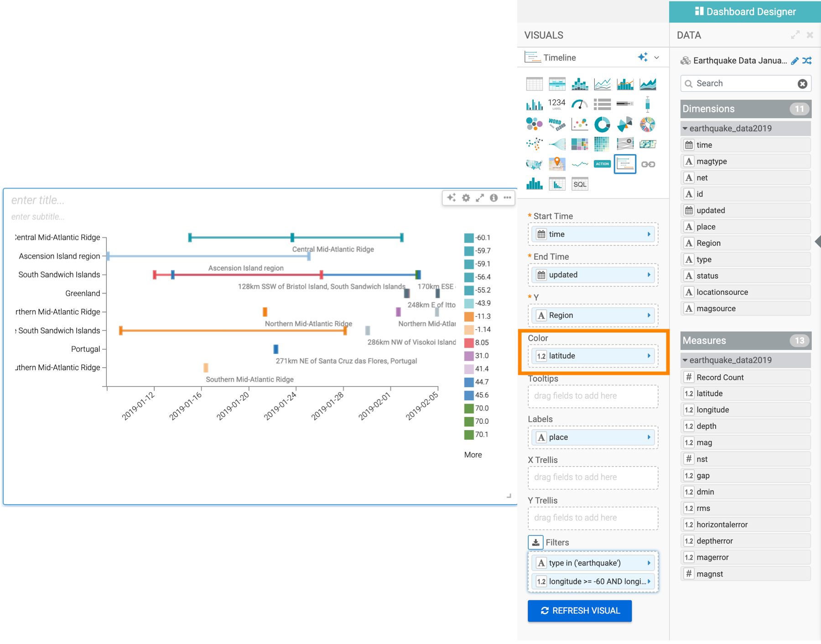The height and width of the screenshot is (644, 821).
Task: Choose the Scatter plot visual icon
Action: [579, 124]
